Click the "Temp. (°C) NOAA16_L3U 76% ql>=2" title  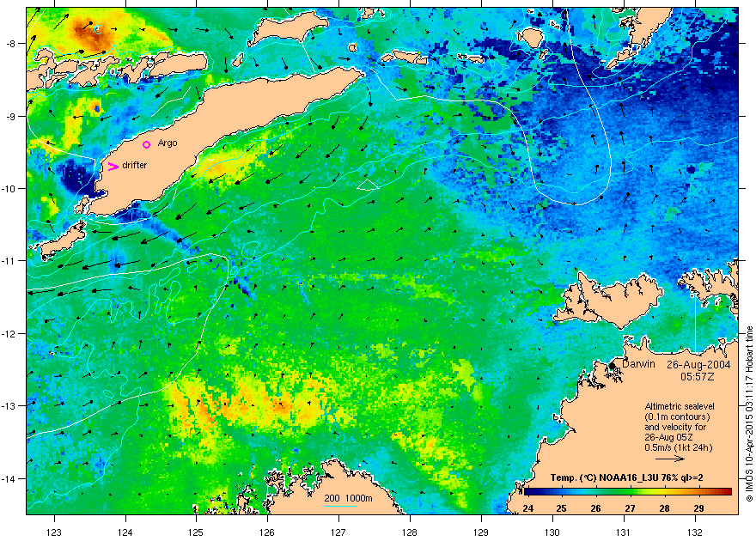(x=627, y=478)
